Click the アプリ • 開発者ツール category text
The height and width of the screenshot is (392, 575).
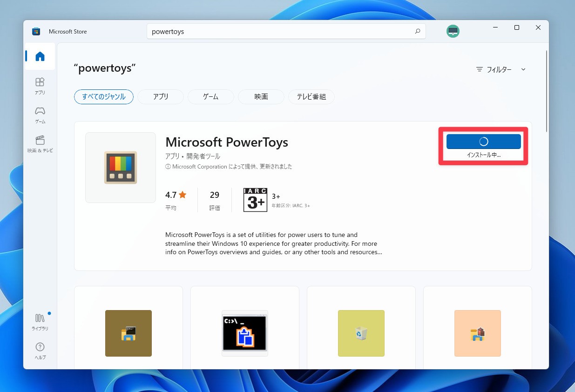tap(193, 156)
